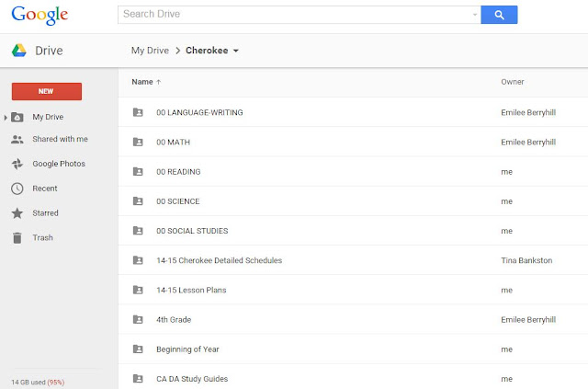Select Recent in the sidebar
The height and width of the screenshot is (389, 588).
(x=45, y=189)
